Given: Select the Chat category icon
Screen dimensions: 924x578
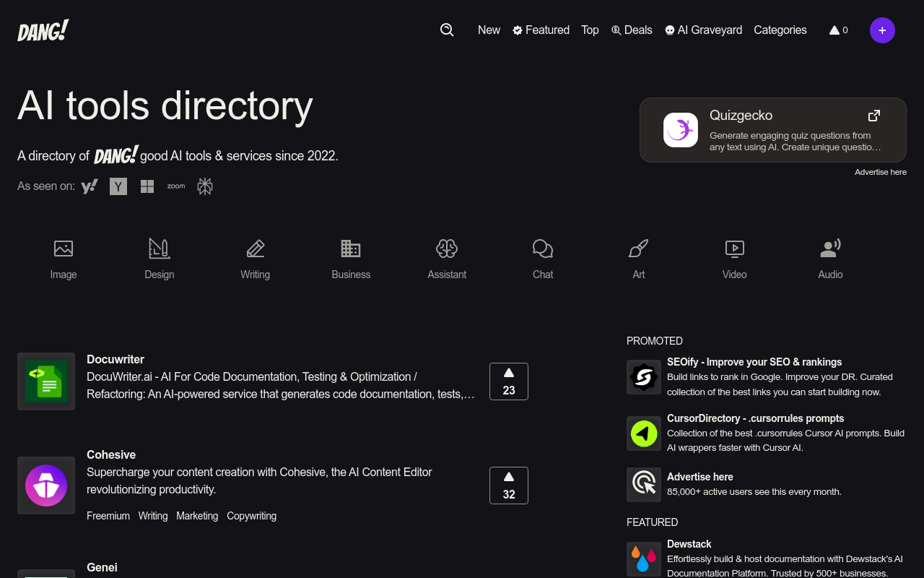Looking at the screenshot, I should (x=543, y=249).
